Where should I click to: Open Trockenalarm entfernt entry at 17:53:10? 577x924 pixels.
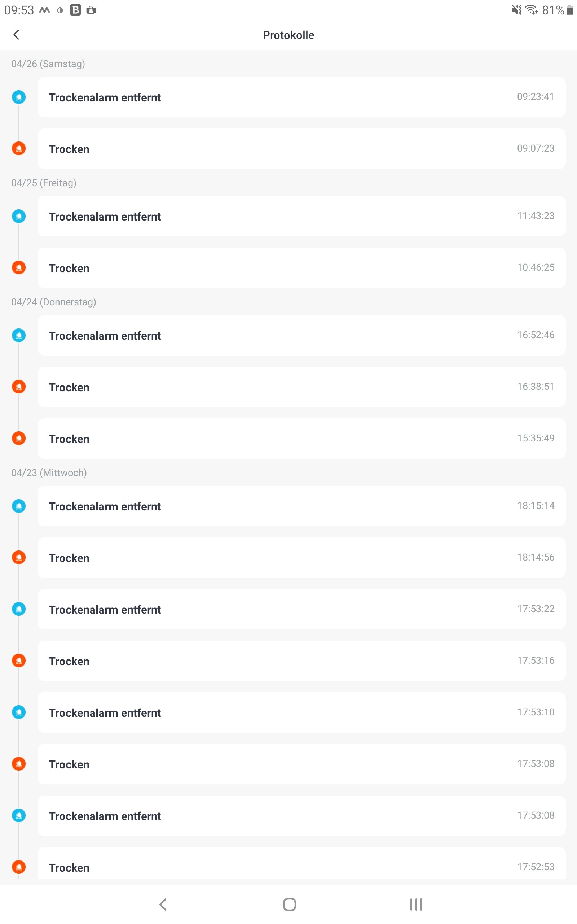point(301,712)
